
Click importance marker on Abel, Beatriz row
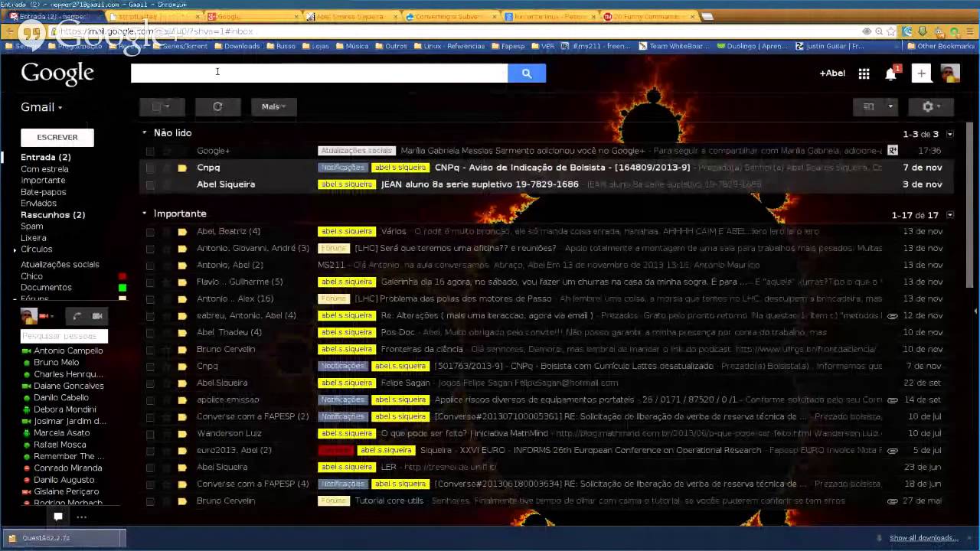[x=181, y=231]
